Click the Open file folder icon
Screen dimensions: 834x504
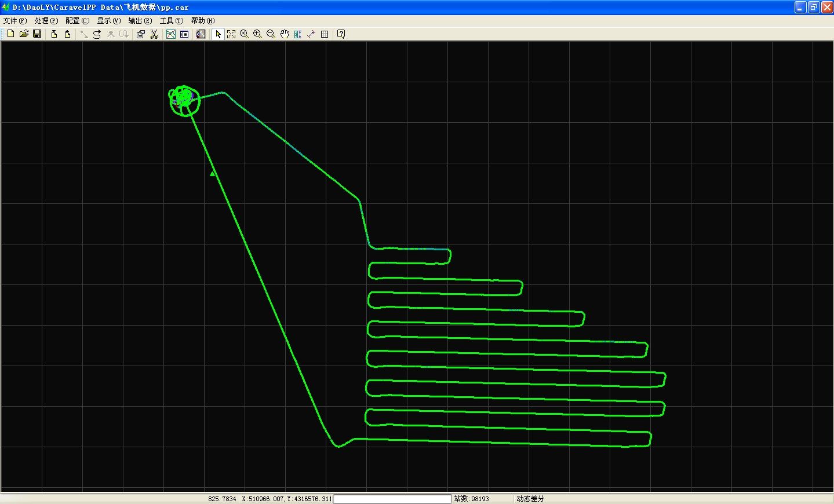pos(24,34)
